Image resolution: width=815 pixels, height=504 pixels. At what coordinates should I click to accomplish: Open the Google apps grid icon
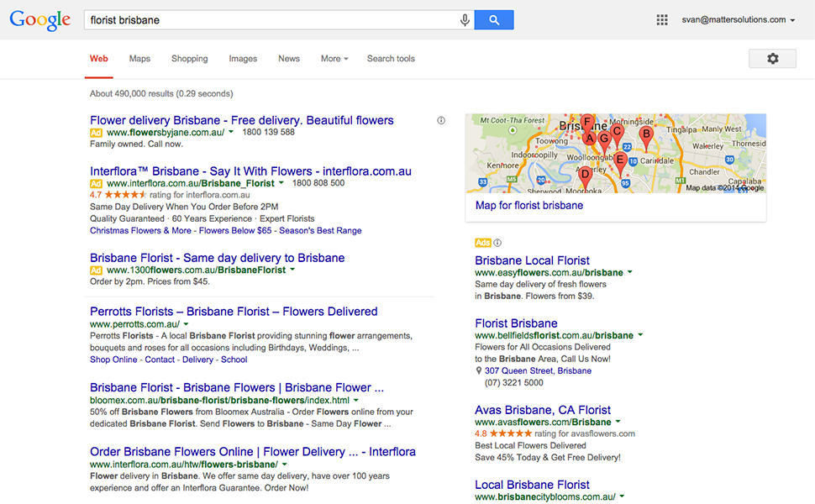click(x=662, y=20)
